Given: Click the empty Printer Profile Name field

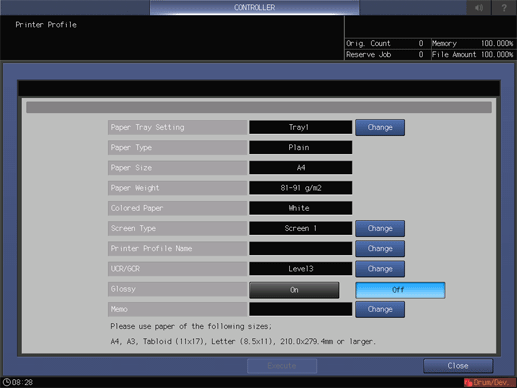Looking at the screenshot, I should point(300,249).
